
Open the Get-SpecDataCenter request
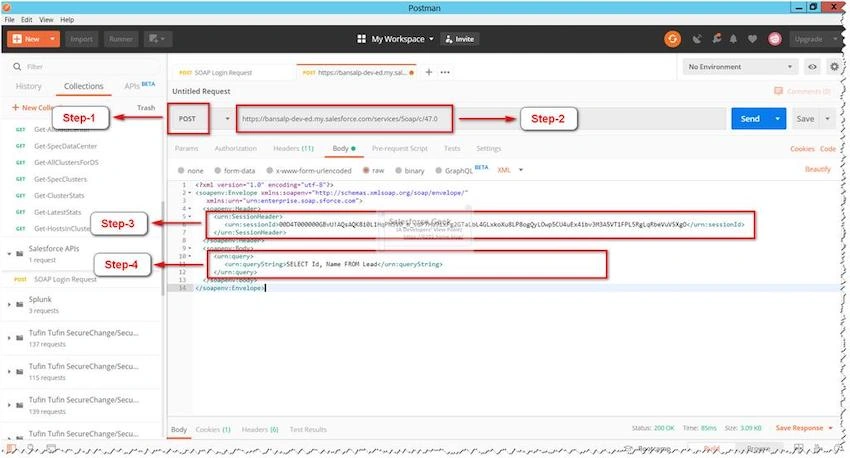(65, 146)
